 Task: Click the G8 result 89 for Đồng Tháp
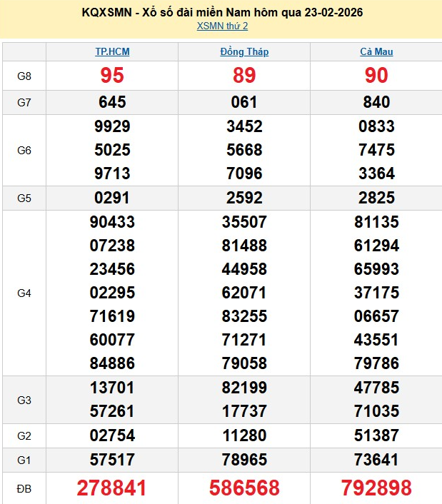tap(244, 76)
